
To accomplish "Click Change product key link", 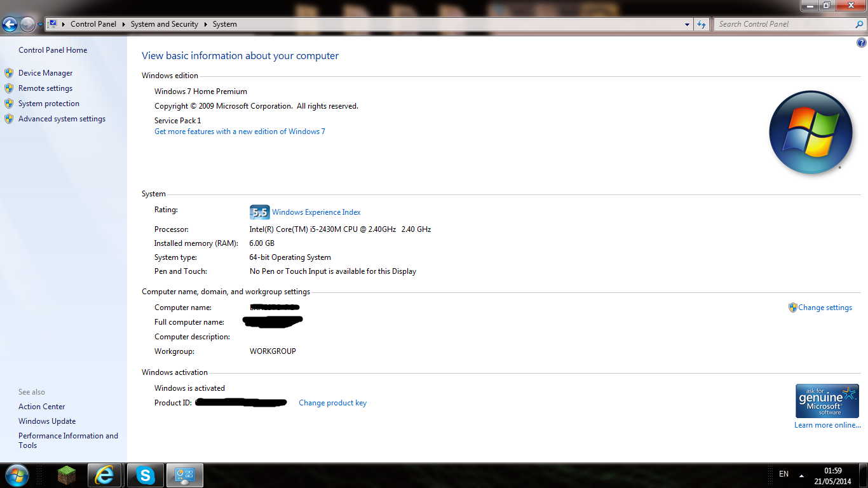I will (x=332, y=403).
